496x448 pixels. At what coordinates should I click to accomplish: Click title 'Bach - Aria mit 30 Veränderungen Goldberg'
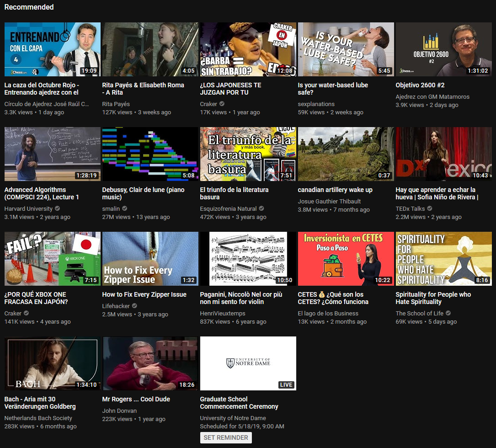[40, 403]
